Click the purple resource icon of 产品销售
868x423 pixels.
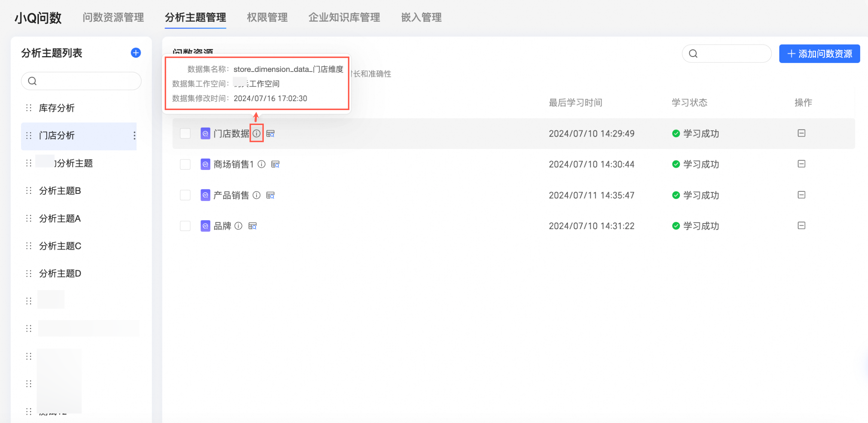(x=205, y=195)
